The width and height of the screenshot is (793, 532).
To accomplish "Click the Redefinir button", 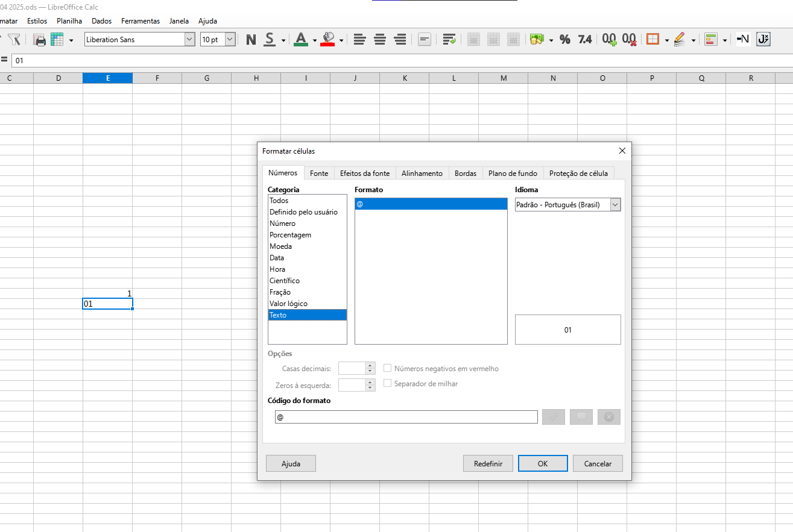I will 488,463.
